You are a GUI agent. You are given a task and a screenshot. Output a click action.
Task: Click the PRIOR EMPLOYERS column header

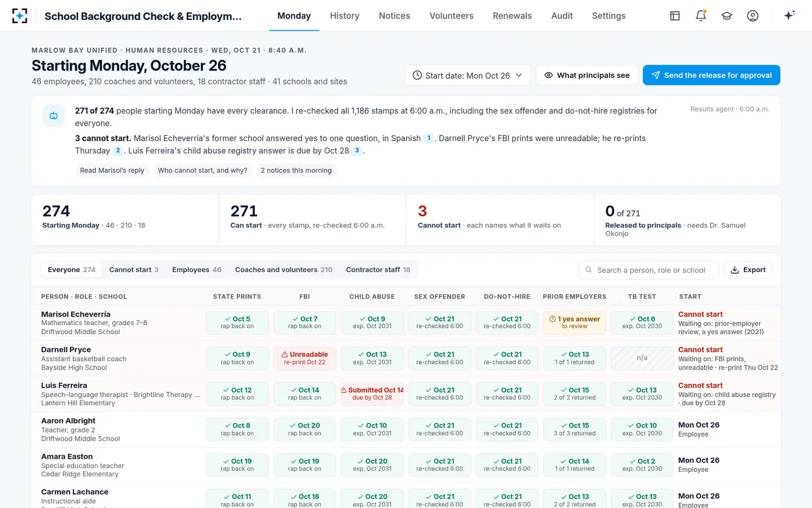click(575, 297)
